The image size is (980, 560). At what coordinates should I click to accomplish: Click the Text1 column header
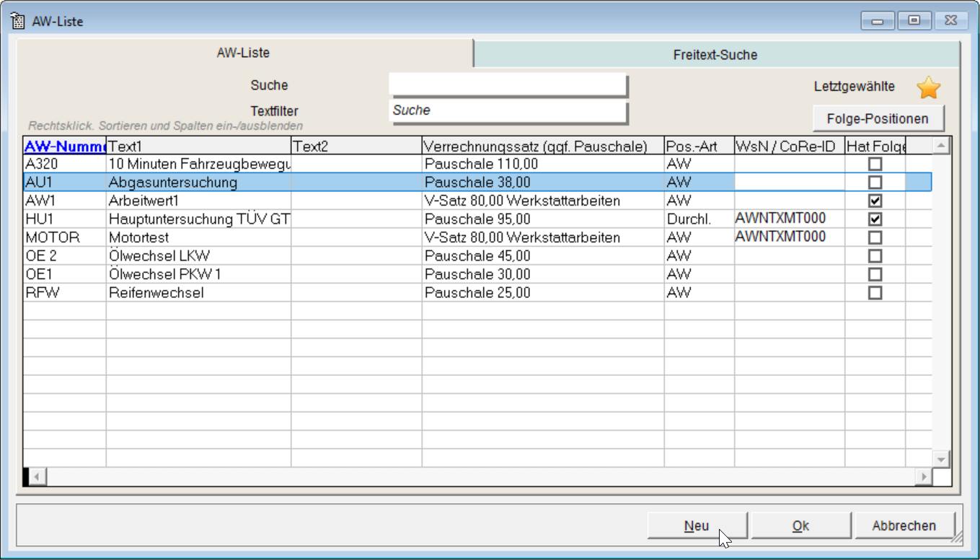(x=198, y=146)
